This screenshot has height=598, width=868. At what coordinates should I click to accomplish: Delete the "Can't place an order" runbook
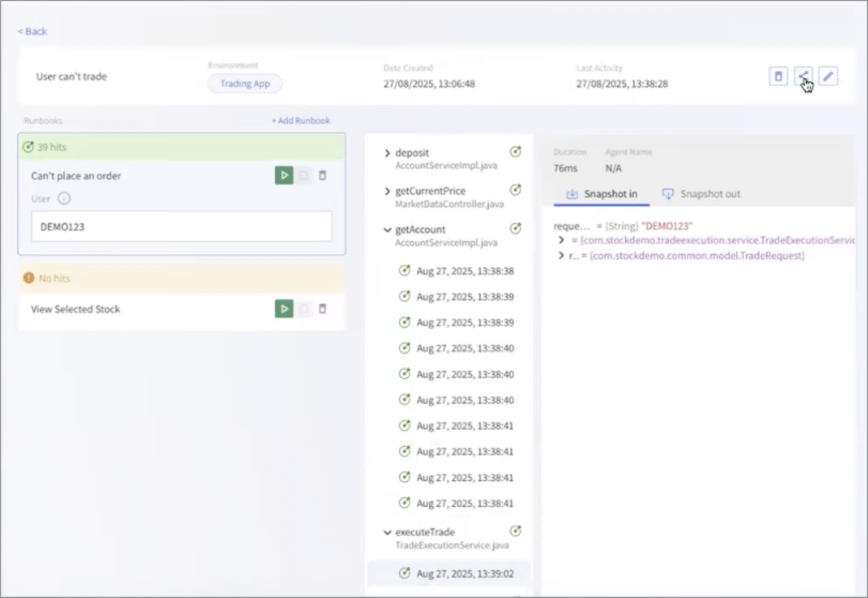pos(323,175)
